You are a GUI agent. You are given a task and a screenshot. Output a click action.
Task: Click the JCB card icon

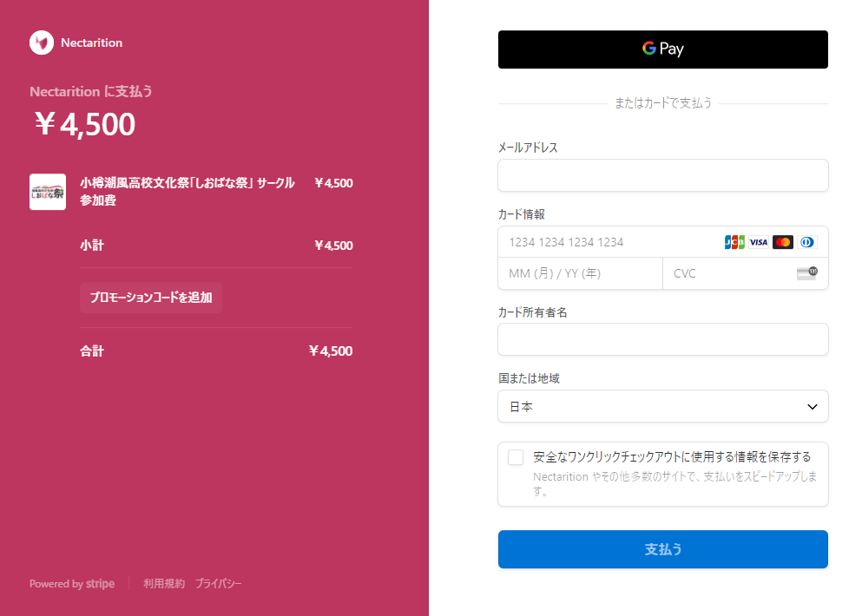click(x=734, y=242)
